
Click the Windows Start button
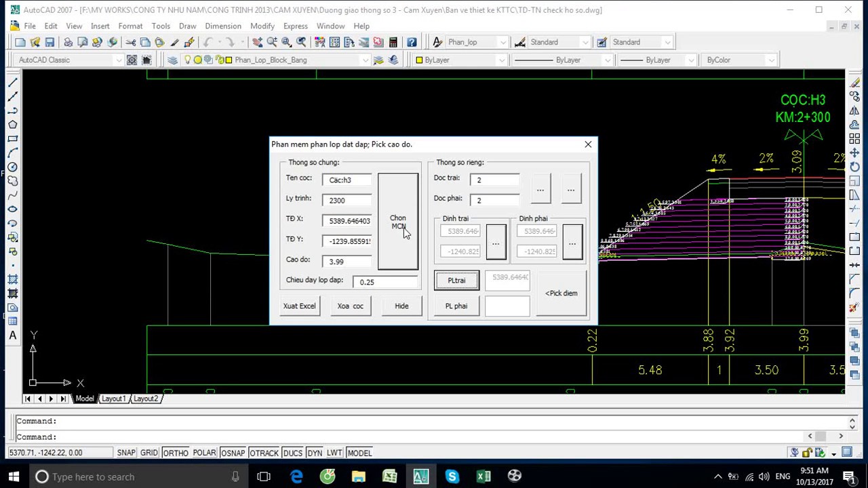pos(14,476)
